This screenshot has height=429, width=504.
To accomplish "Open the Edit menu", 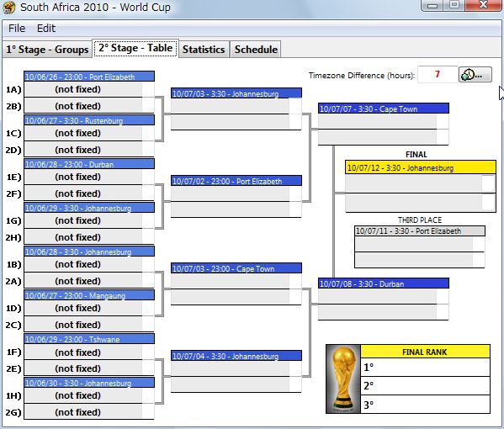I will click(x=46, y=29).
